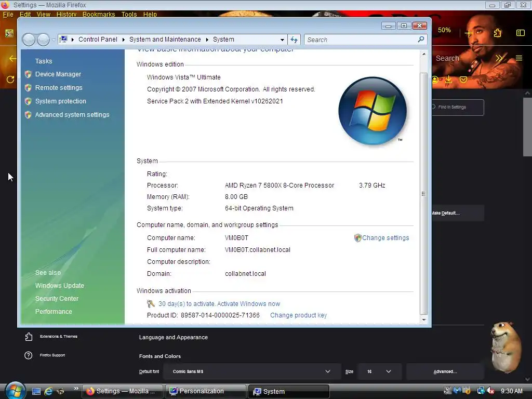This screenshot has width=532, height=399.
Task: Open the Firefox View menu
Action: 44,14
